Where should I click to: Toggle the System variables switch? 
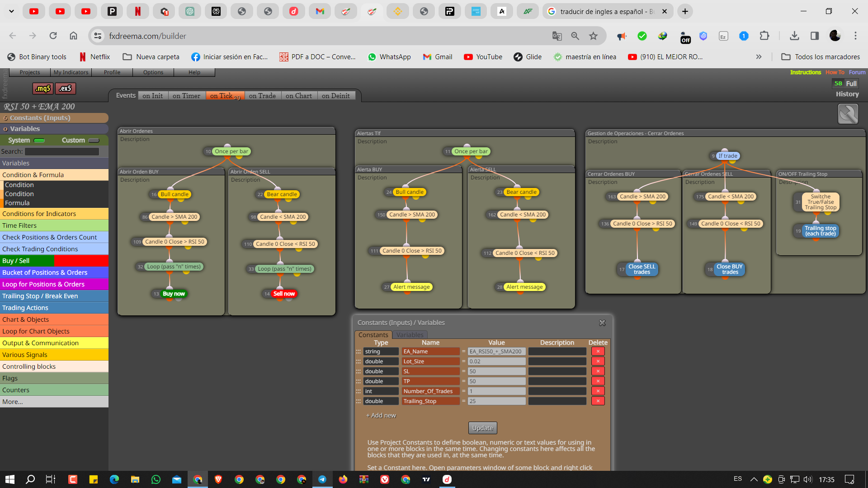pyautogui.click(x=39, y=141)
